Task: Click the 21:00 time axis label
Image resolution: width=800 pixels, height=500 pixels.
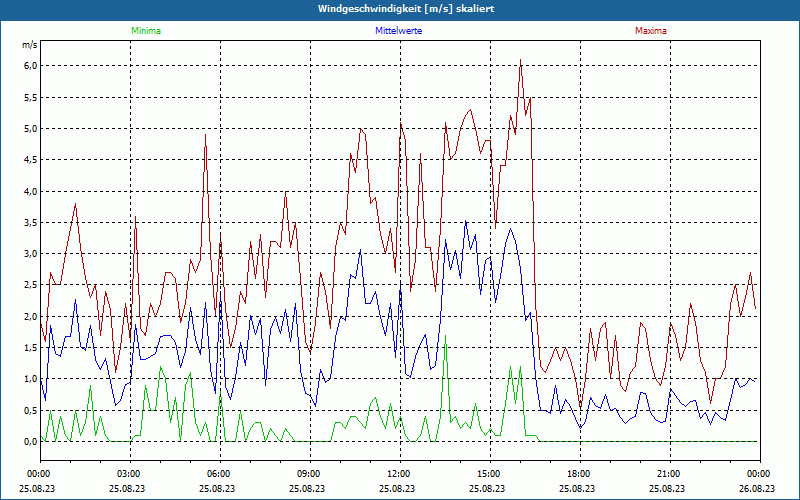Action: coord(670,474)
